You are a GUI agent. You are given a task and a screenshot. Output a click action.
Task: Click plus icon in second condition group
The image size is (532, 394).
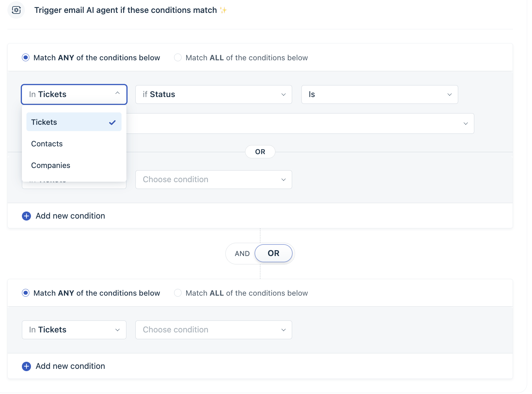(x=26, y=366)
